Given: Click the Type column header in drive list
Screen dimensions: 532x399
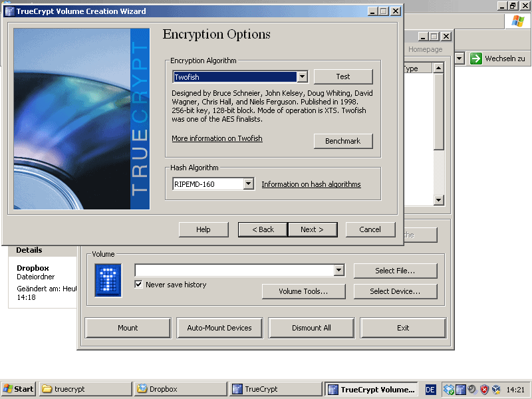Looking at the screenshot, I should coord(417,68).
